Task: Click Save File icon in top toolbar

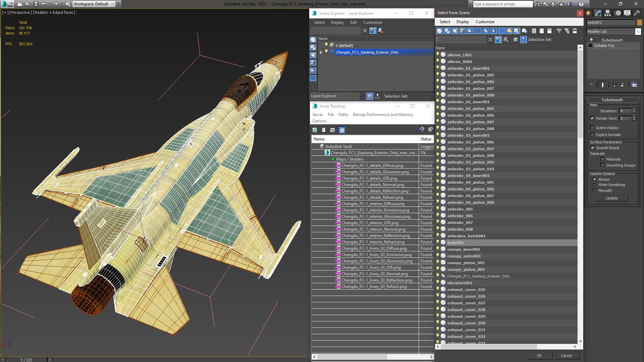Action: [x=36, y=4]
